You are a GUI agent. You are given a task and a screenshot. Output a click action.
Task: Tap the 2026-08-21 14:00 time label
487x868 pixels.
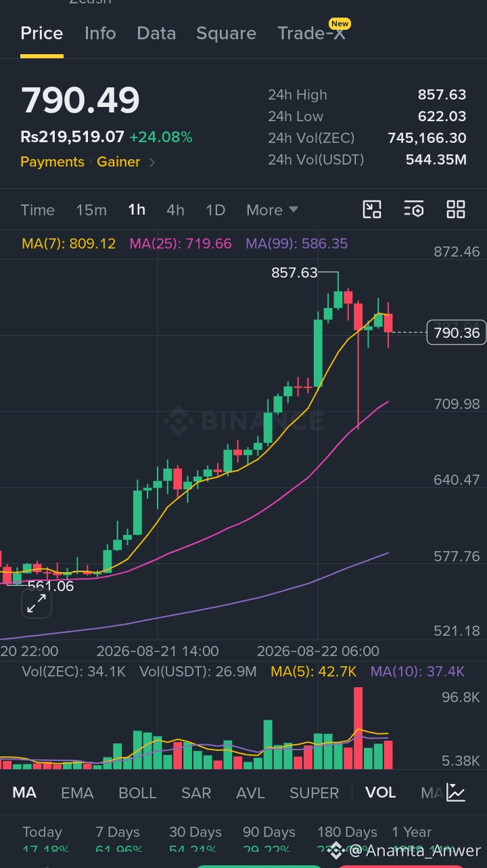tap(158, 651)
